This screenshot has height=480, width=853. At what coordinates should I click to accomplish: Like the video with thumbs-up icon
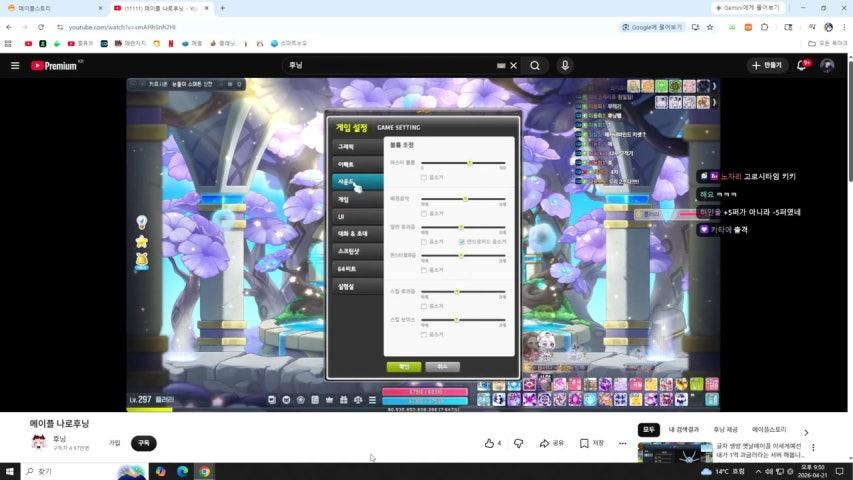click(490, 443)
